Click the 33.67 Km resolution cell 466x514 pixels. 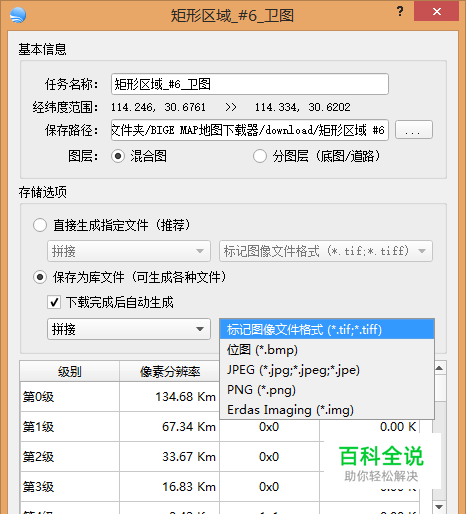pyautogui.click(x=169, y=457)
